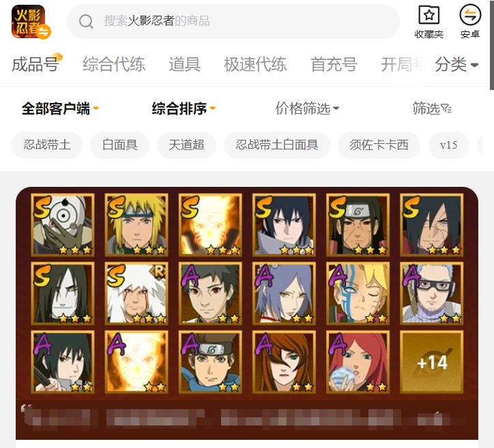Expand the 综合排序 sort dropdown
This screenshot has height=448, width=494.
[184, 108]
